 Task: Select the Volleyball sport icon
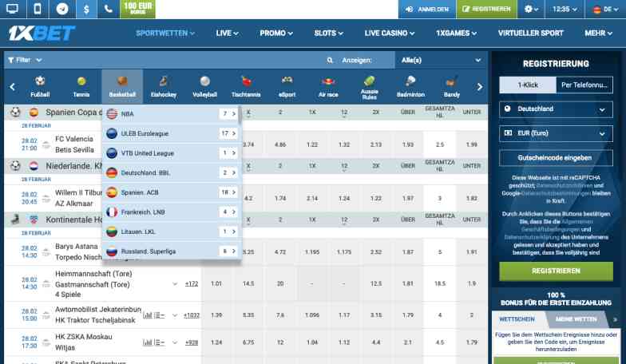pyautogui.click(x=204, y=86)
